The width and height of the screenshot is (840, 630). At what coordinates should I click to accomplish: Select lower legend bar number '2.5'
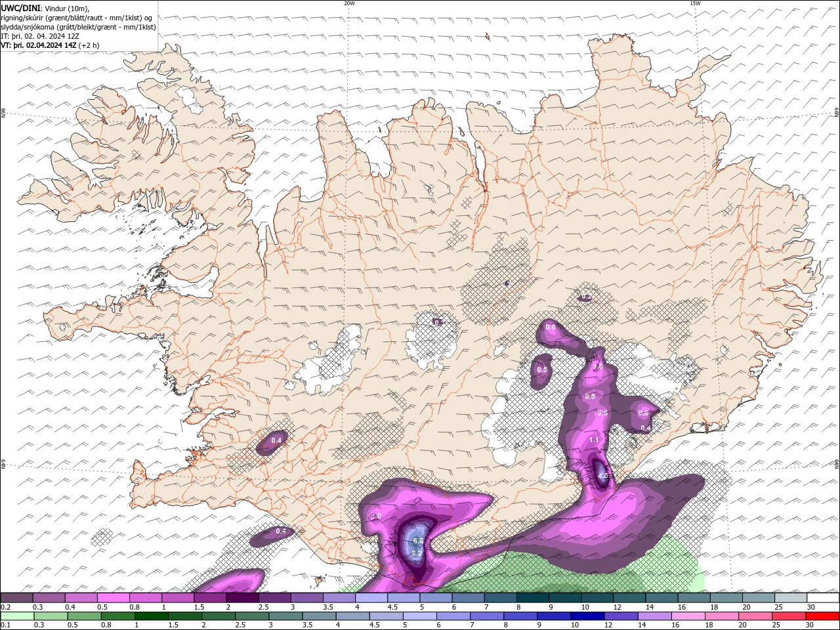click(240, 625)
